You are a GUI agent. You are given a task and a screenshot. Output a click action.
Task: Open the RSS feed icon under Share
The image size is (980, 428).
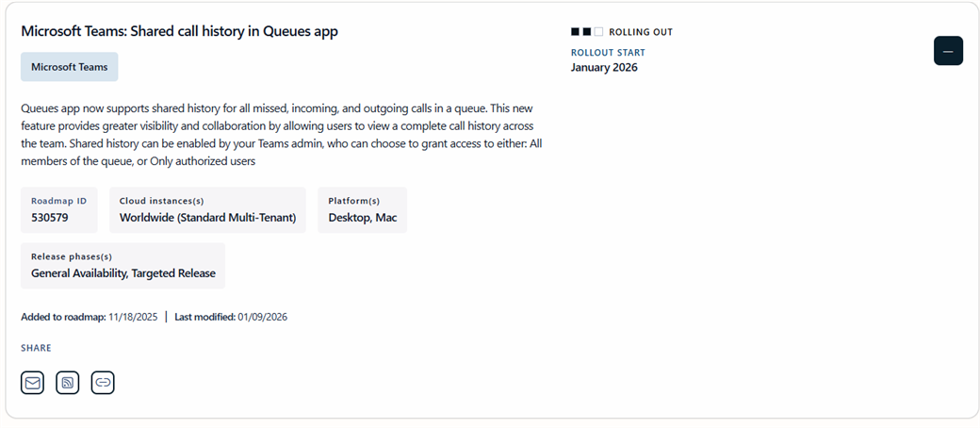(x=68, y=383)
